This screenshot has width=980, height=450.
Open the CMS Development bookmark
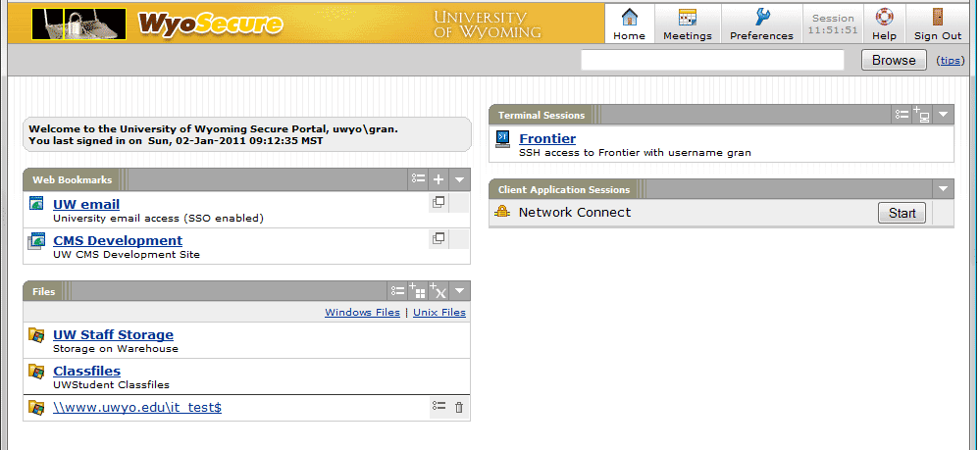point(118,240)
